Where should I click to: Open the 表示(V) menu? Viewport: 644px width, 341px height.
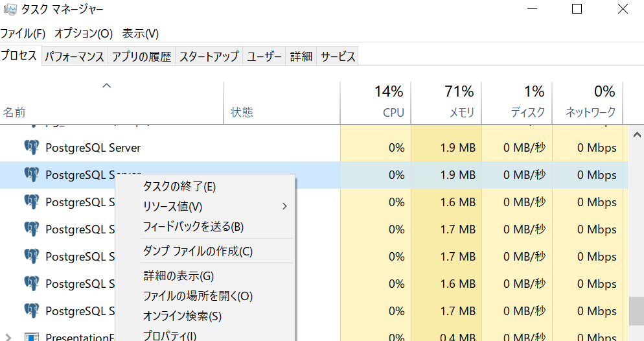(x=140, y=33)
